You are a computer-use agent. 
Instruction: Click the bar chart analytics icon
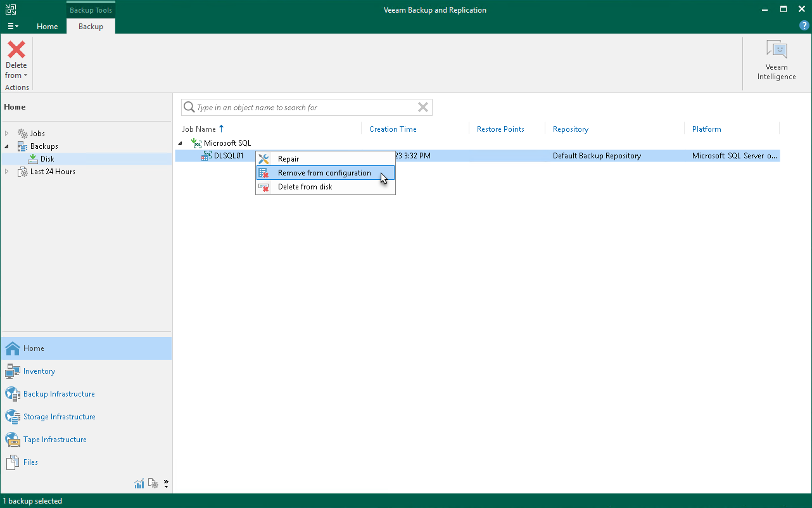tap(139, 484)
